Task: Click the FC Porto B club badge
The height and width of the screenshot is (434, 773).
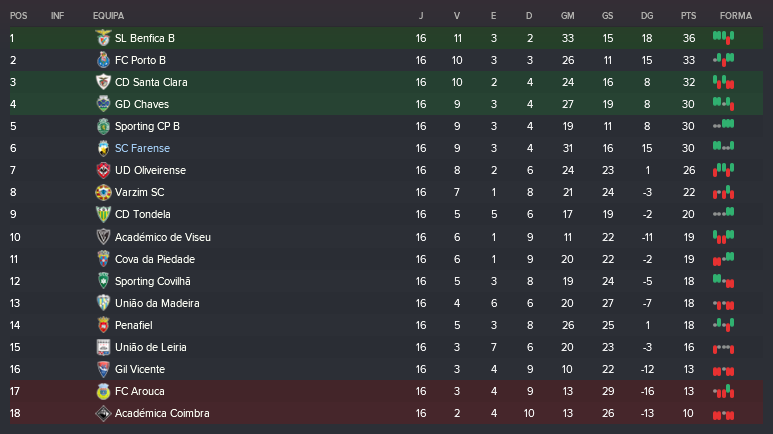Action: (x=102, y=60)
